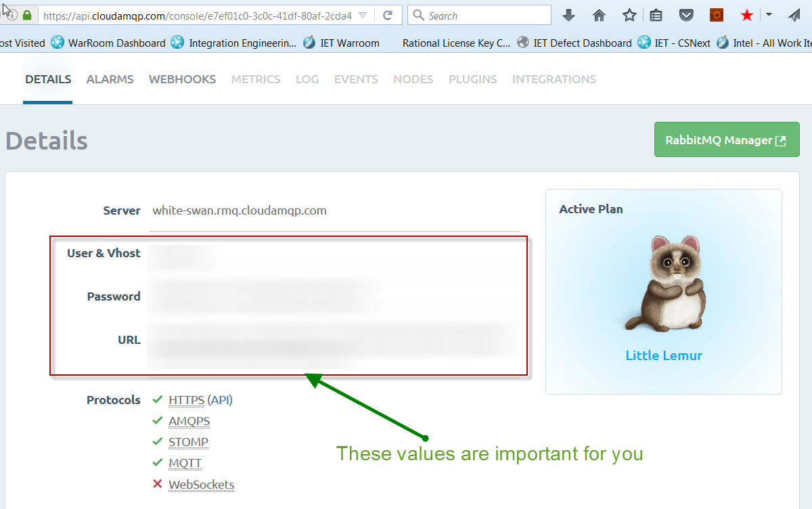
Task: Click the site information icon in address bar
Action: [x=13, y=15]
